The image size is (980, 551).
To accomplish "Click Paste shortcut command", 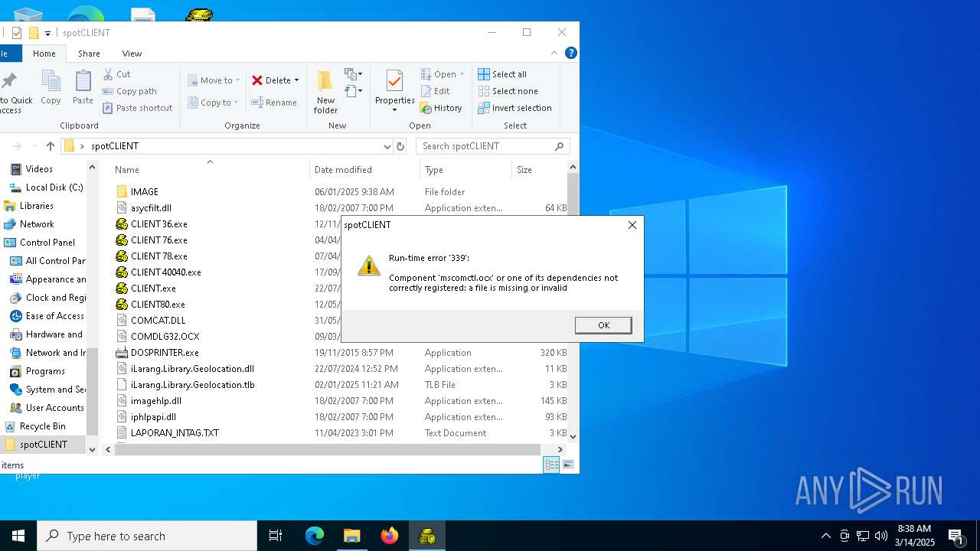I will coord(138,108).
